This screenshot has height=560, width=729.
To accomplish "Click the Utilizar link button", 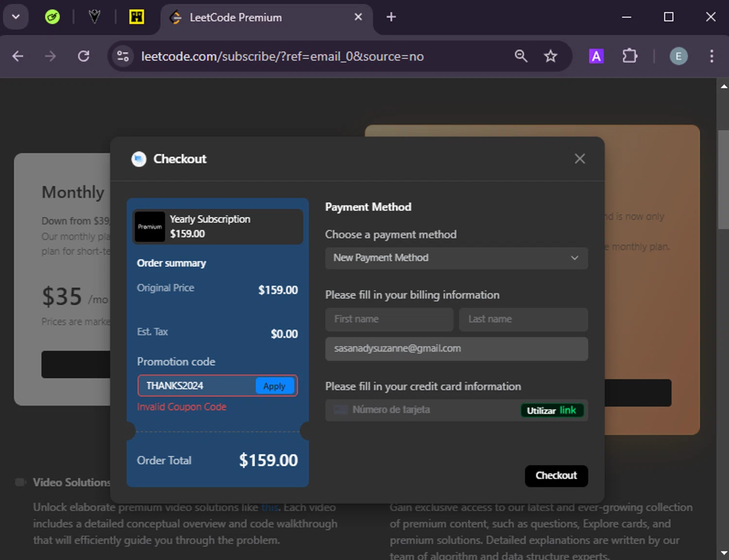I will (552, 410).
